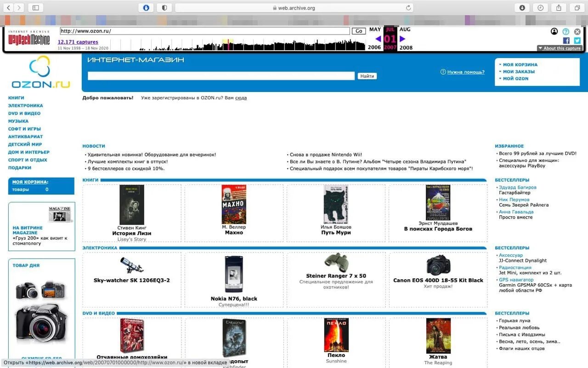Viewport: 588px width, 368px height.
Task: Open the Книги category
Action: tap(16, 98)
